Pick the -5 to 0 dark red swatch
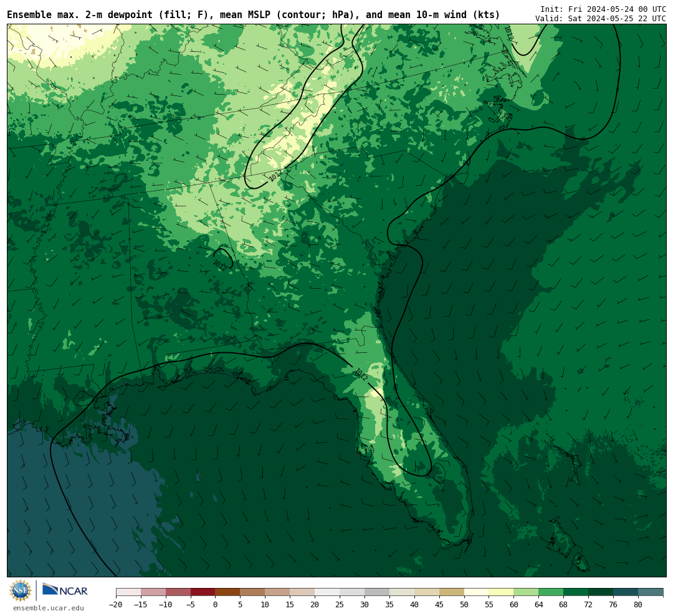Screen dimensions: 673x616 tap(203, 592)
